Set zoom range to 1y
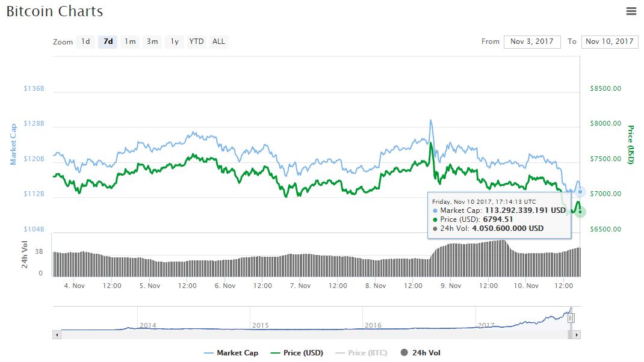 [x=175, y=41]
